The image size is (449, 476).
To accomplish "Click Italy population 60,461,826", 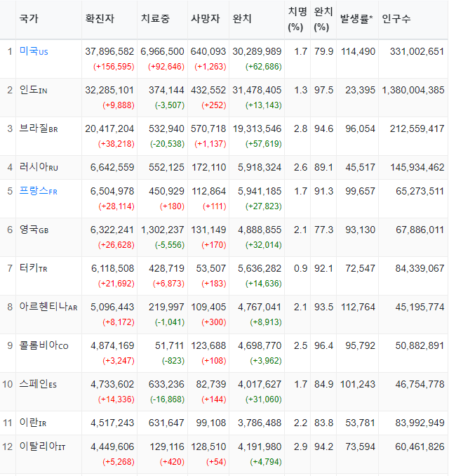I will [x=420, y=447].
